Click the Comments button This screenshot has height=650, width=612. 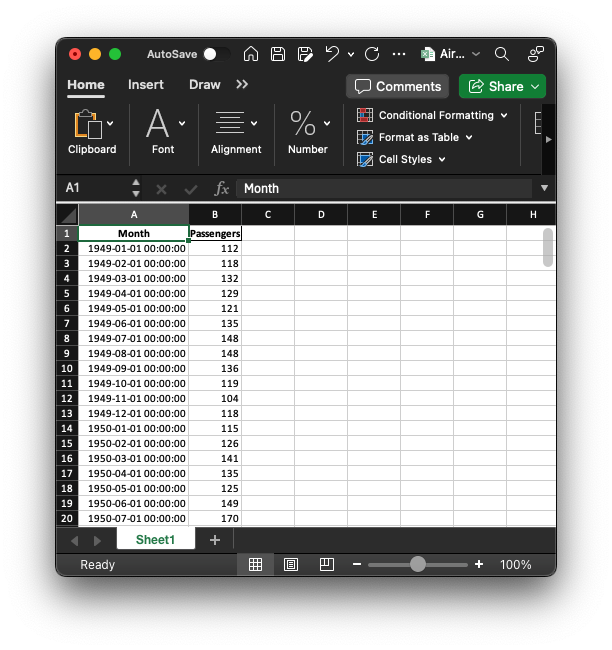point(398,86)
